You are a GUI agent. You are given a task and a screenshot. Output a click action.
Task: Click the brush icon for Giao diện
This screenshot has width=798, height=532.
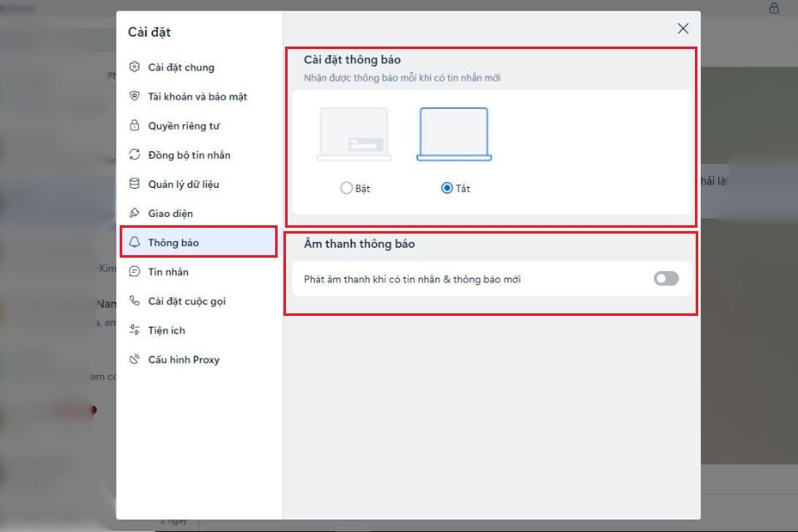[x=135, y=213]
